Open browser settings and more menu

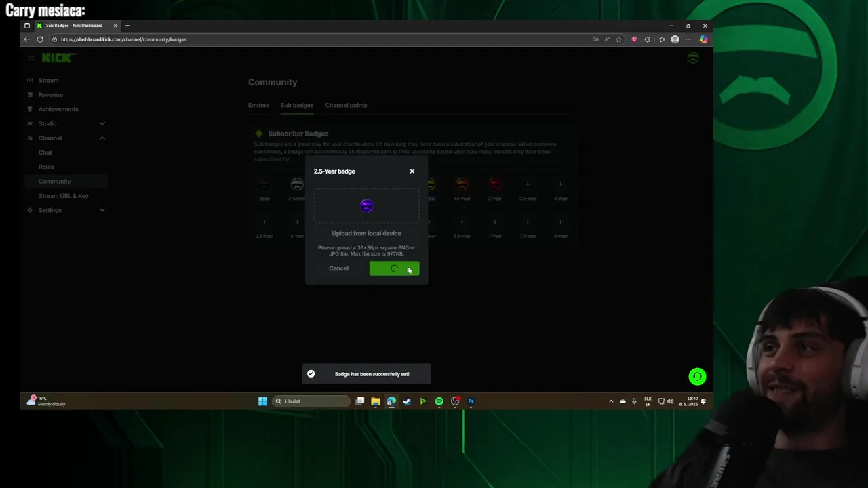pyautogui.click(x=688, y=39)
